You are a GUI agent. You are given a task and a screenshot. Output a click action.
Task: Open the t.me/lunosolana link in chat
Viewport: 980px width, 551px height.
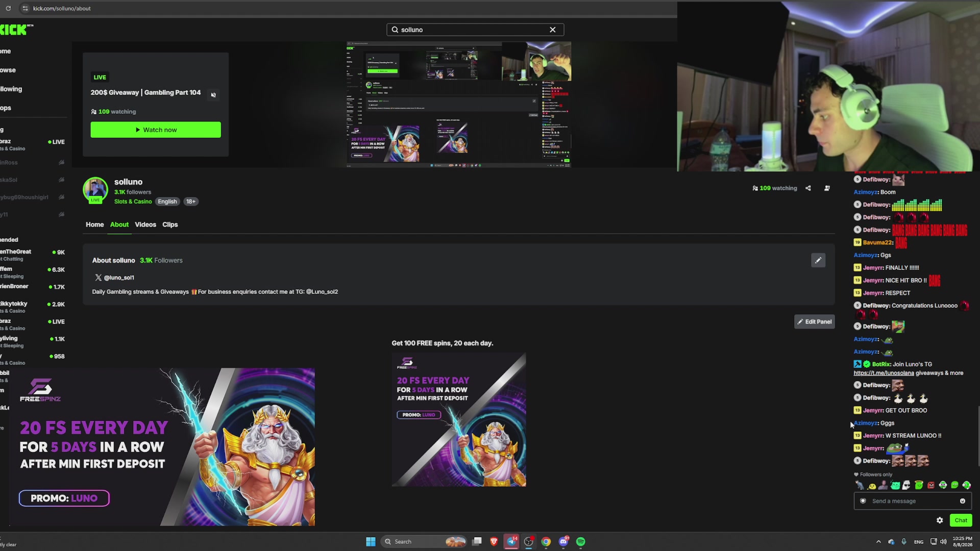pos(884,373)
